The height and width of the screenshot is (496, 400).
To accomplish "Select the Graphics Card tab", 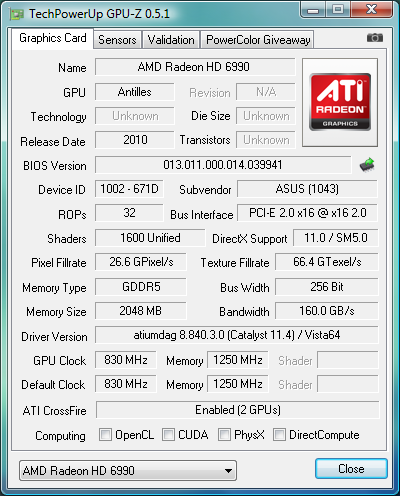I will pos(53,38).
